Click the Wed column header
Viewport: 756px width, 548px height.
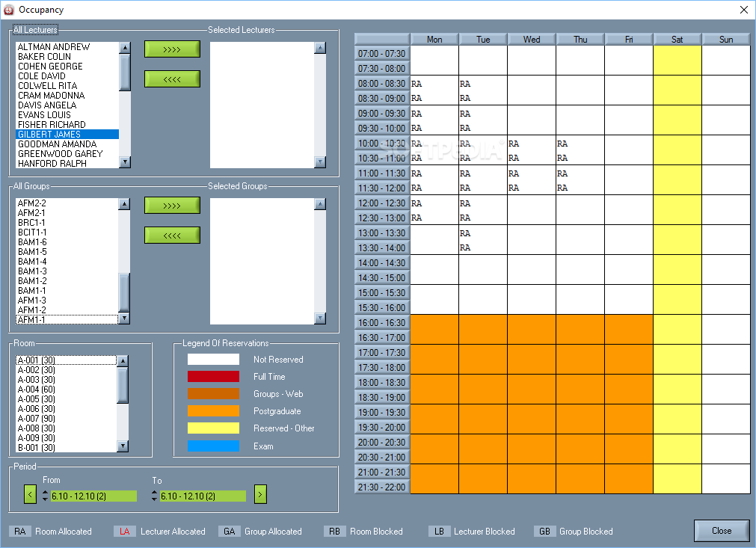532,40
